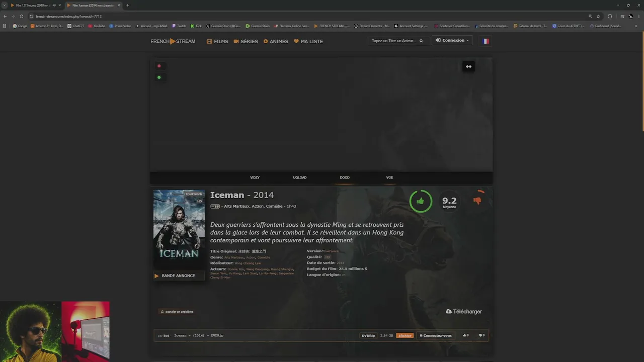Click the site info icon in address bar

pos(31,16)
